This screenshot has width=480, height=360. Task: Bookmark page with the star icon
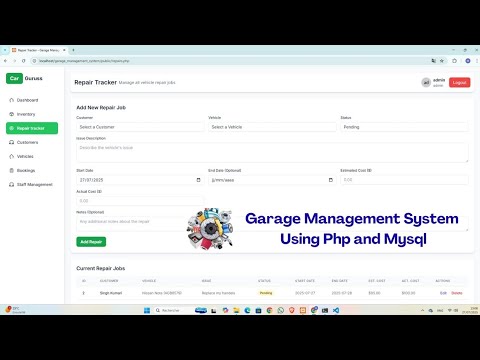pyautogui.click(x=442, y=61)
